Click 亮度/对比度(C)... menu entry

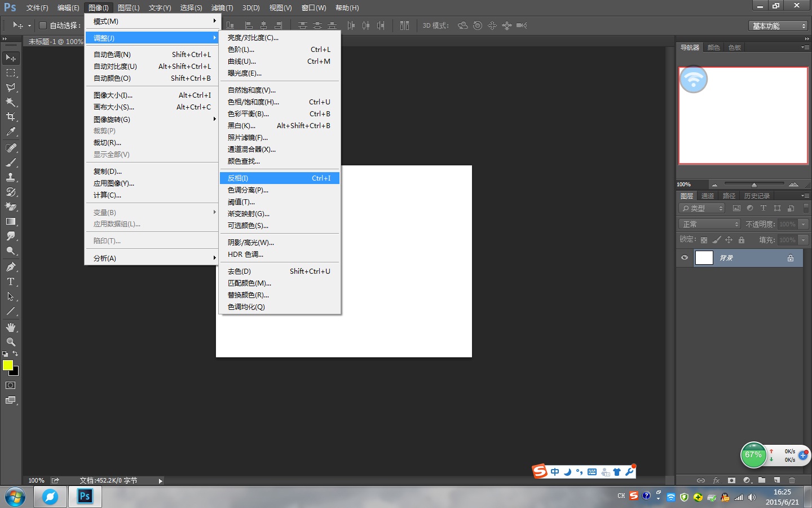[x=280, y=38]
